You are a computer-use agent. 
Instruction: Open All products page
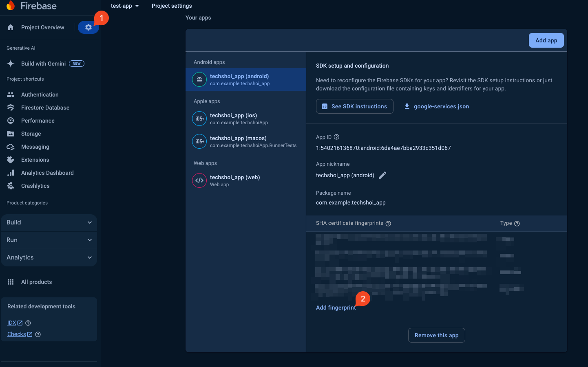36,282
